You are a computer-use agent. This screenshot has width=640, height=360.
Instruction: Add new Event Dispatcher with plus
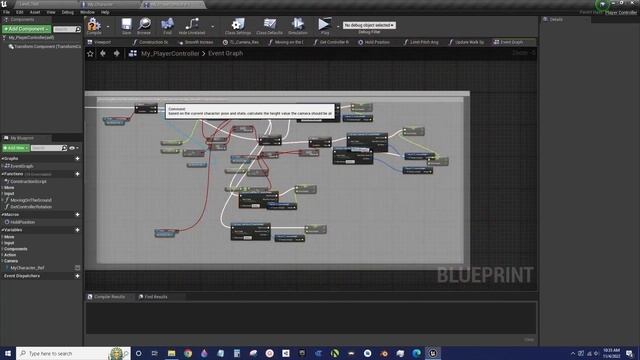(x=77, y=276)
